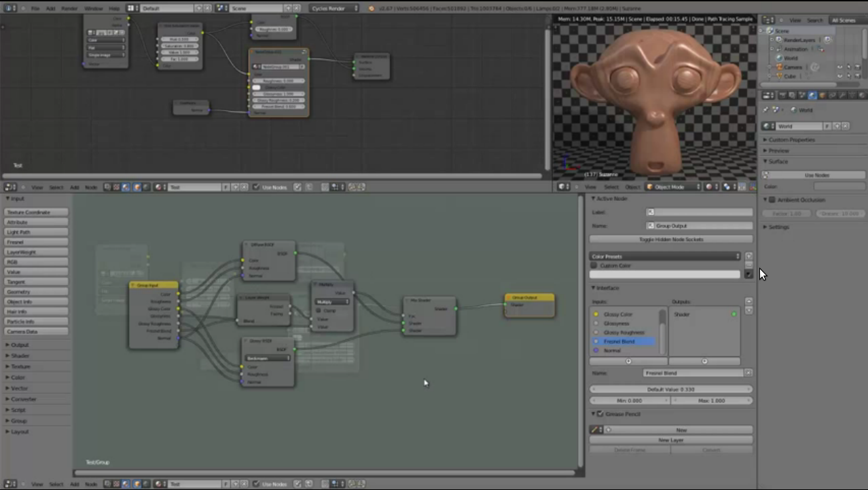Expand the Group node category

[18, 421]
